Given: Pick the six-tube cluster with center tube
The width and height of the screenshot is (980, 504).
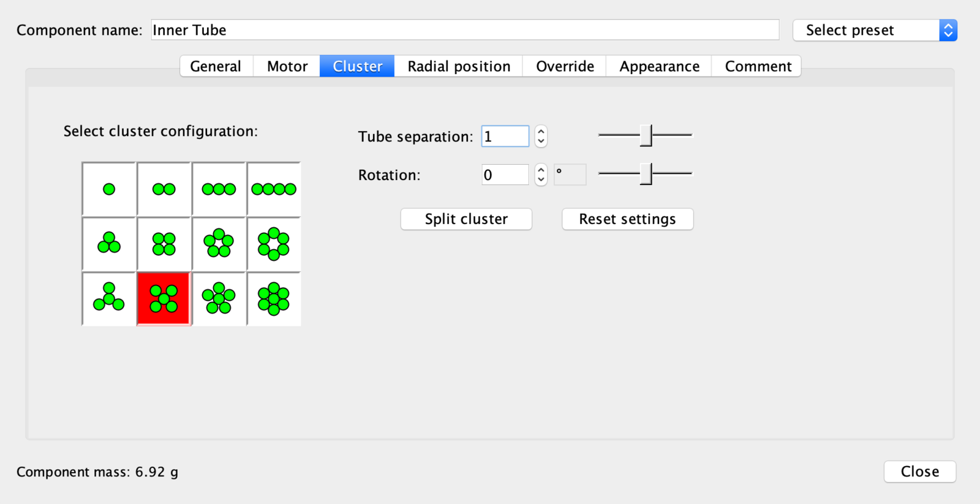Looking at the screenshot, I should (x=219, y=299).
